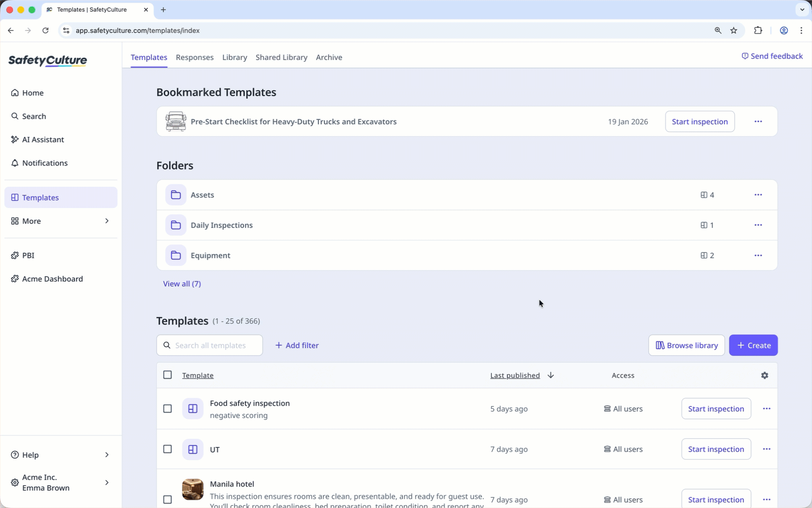Open a new browser tab
Viewport: 812px width, 508px height.
pos(163,10)
